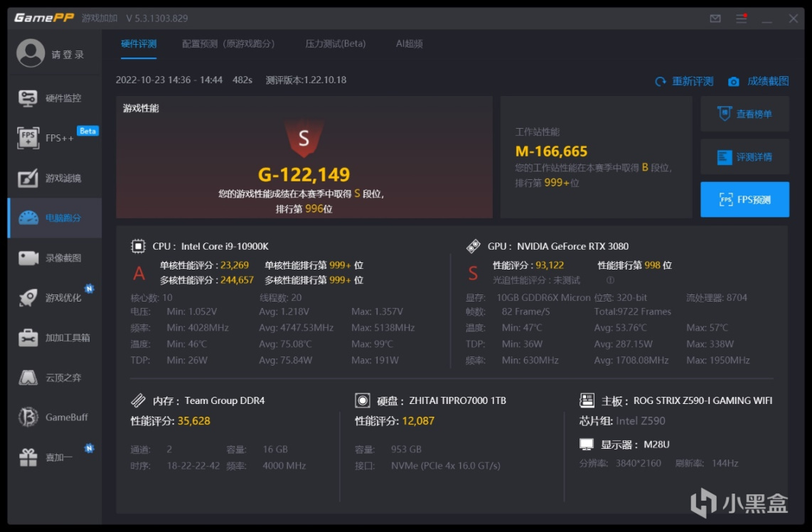Screen dimensions: 812x532
Task: Open the mail message icon in title bar
Action: click(715, 18)
